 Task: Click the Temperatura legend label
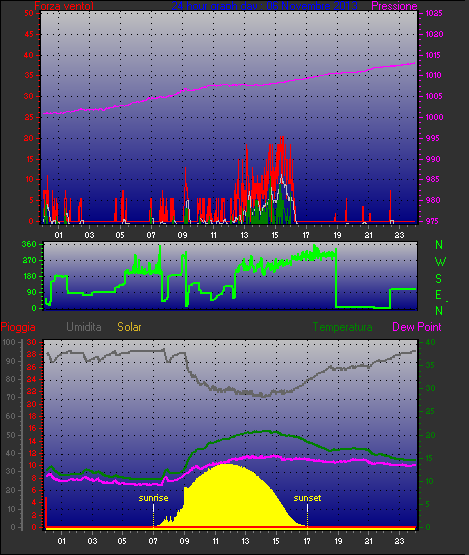click(342, 327)
